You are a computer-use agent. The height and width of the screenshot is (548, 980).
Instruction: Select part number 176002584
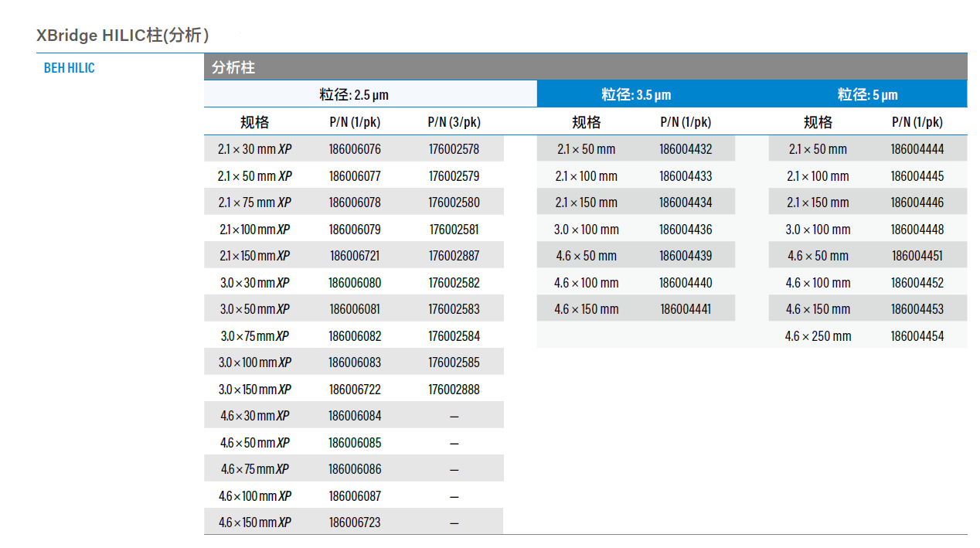point(454,336)
